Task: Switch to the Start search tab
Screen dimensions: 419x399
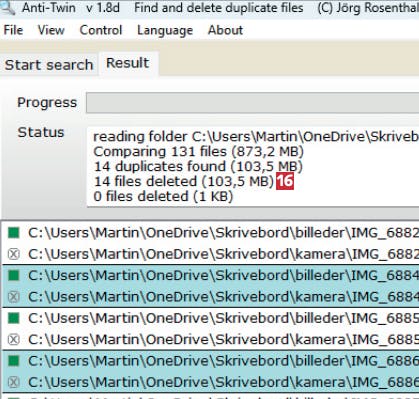Action: [x=49, y=65]
